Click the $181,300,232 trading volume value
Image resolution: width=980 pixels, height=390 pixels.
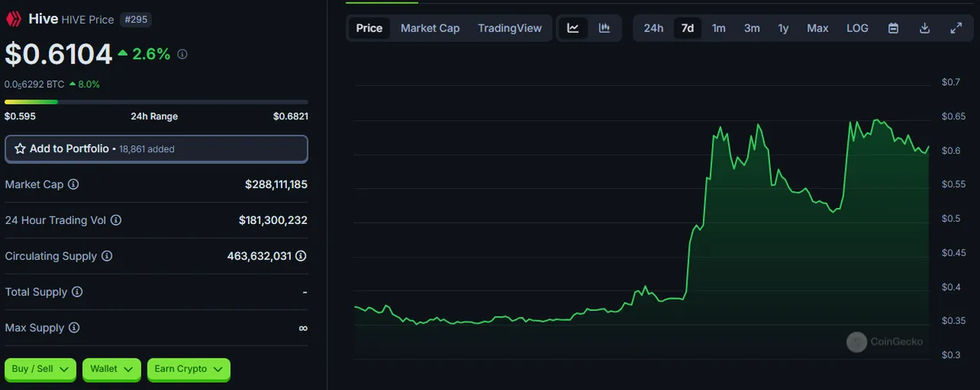coord(273,220)
